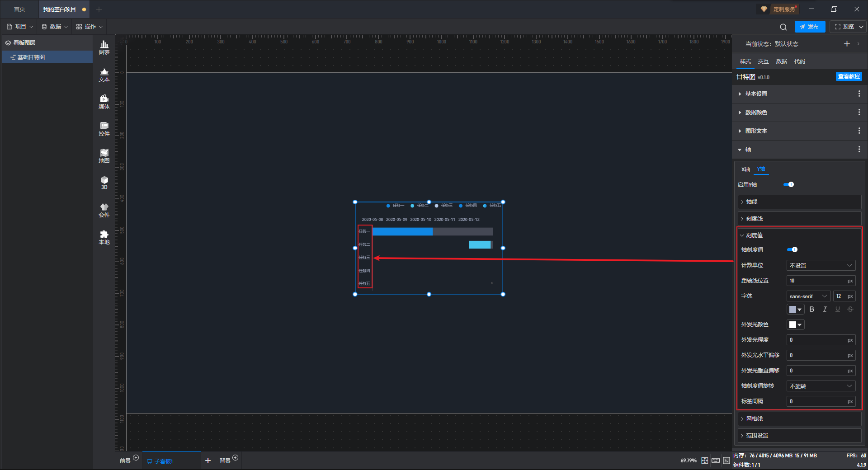868x470 pixels.
Task: Toggle strikethrough for tick label font
Action: pyautogui.click(x=850, y=309)
